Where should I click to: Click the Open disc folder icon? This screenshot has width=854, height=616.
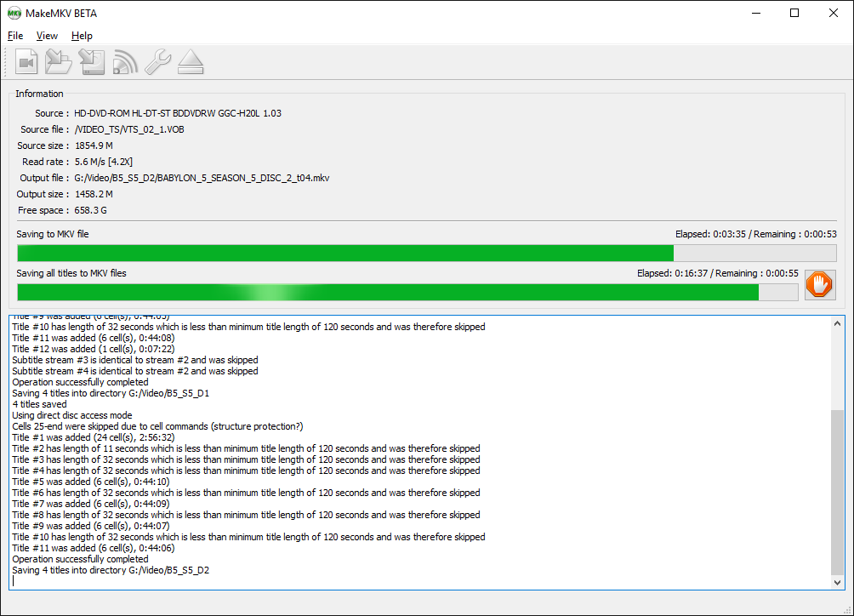[x=59, y=62]
